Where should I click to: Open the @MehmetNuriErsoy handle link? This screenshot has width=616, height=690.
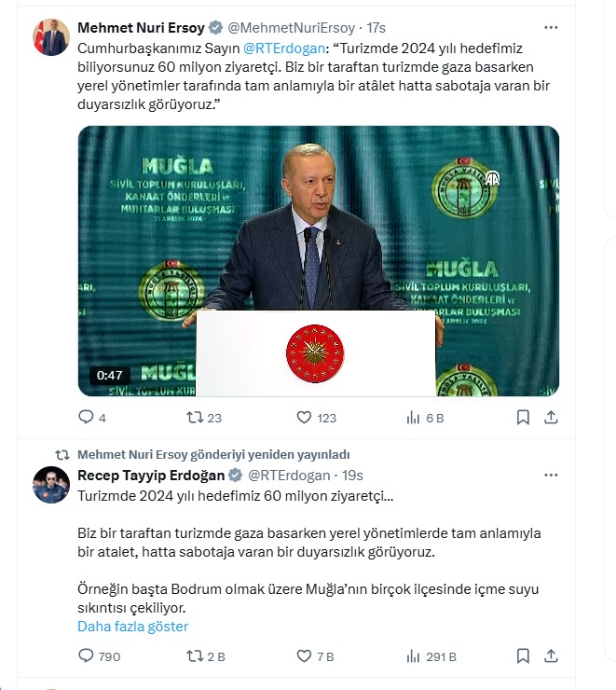point(291,28)
